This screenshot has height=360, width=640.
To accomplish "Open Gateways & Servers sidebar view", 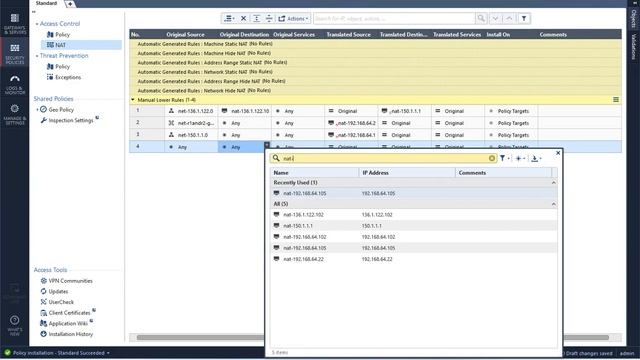I will click(15, 23).
